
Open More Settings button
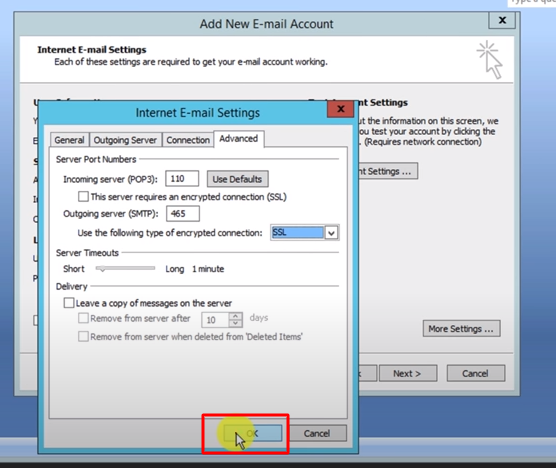pos(461,329)
